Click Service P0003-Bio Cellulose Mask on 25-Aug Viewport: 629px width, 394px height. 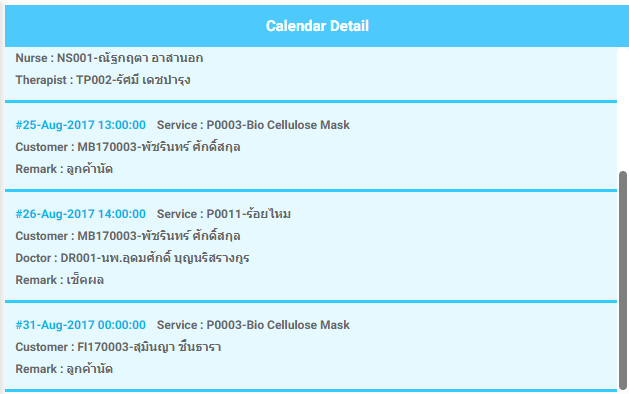coord(253,125)
